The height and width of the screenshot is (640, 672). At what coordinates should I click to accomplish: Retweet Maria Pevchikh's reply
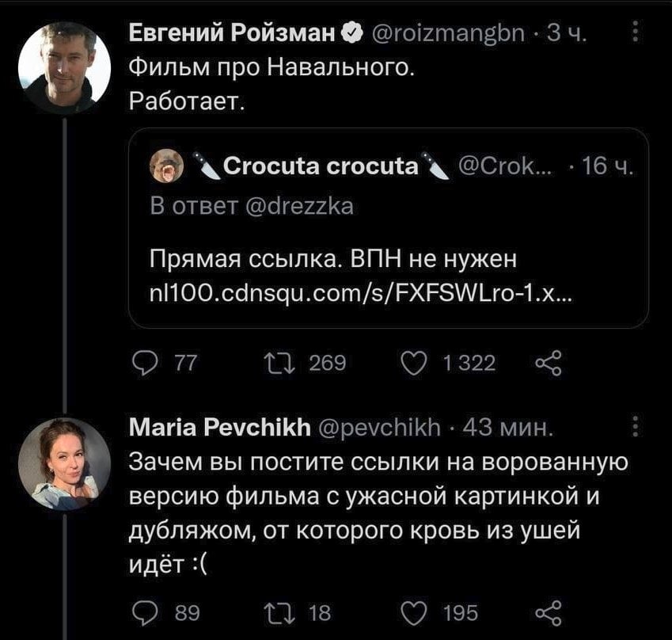tap(279, 611)
